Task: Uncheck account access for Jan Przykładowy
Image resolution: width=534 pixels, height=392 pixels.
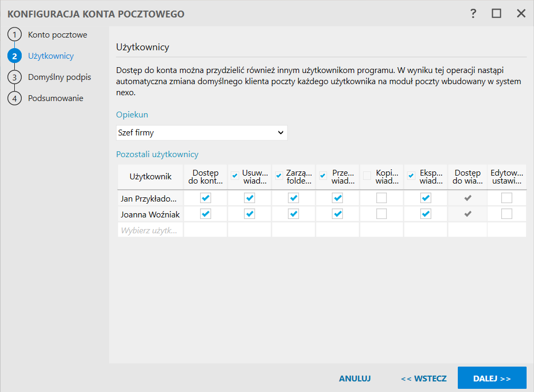Action: [206, 198]
